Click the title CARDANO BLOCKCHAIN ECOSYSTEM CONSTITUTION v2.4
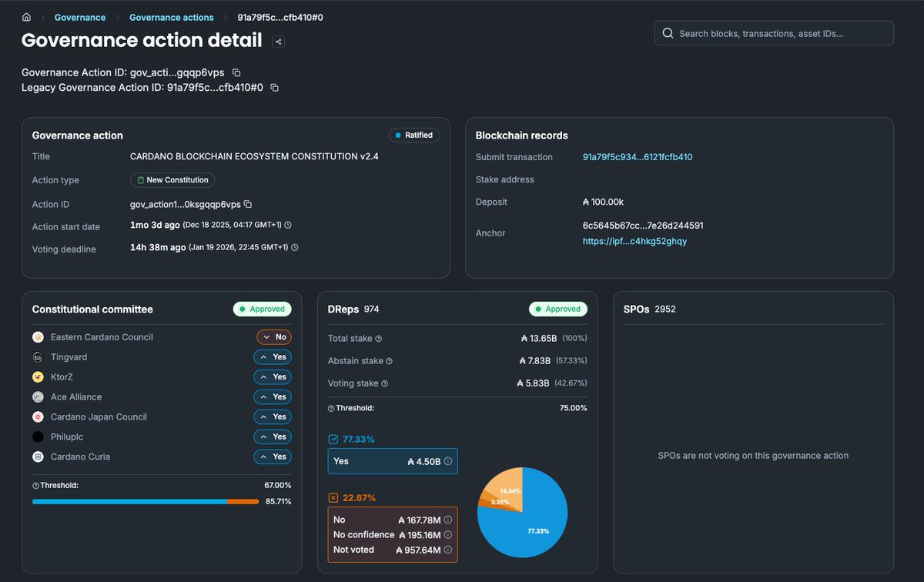The width and height of the screenshot is (924, 582). coord(254,156)
